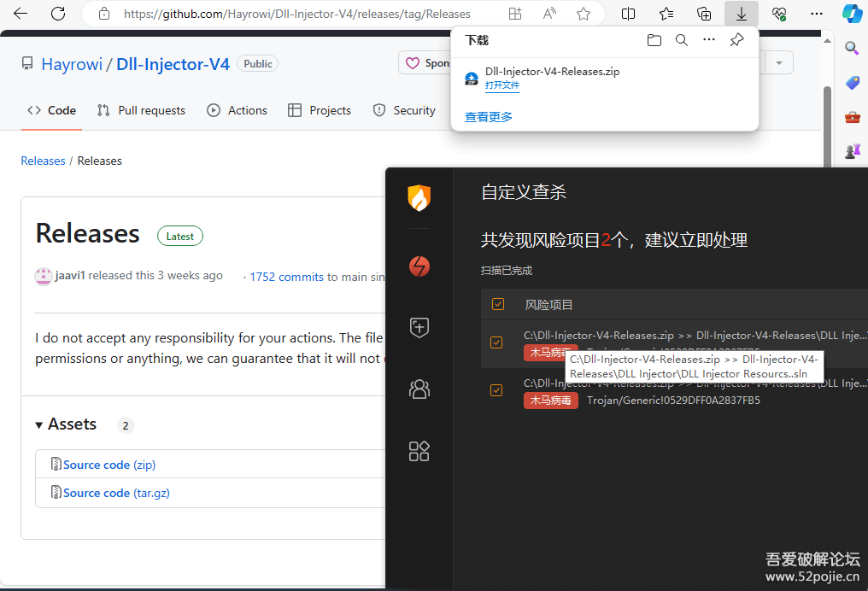This screenshot has height=591, width=868.
Task: Download Source code (zip)
Action: 109,465
